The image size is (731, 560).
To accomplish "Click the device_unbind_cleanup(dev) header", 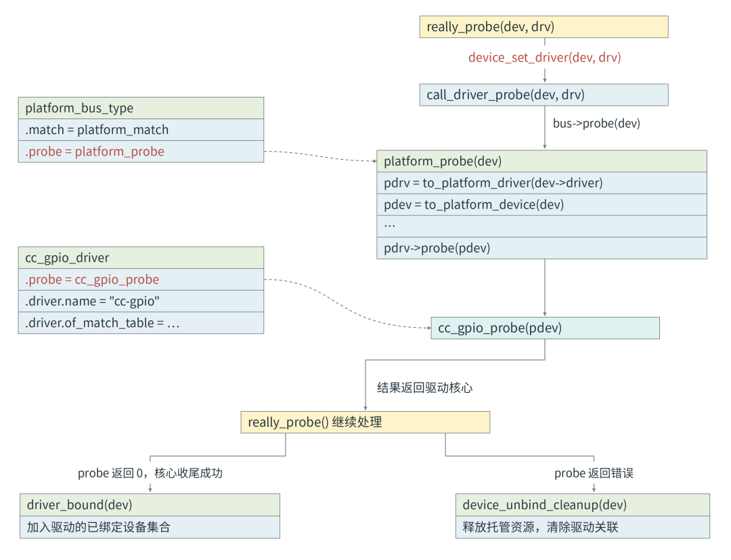I will (x=583, y=505).
